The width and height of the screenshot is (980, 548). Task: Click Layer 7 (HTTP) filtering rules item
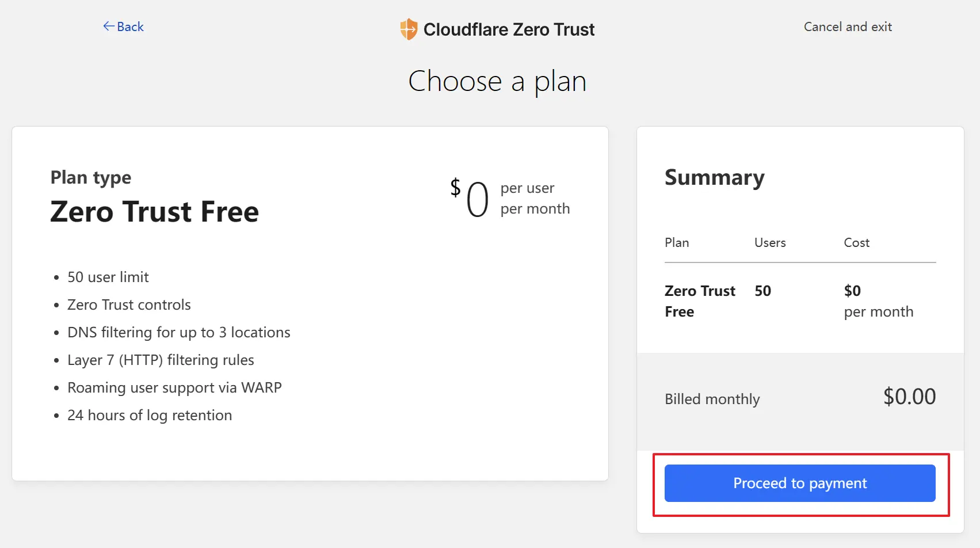161,360
